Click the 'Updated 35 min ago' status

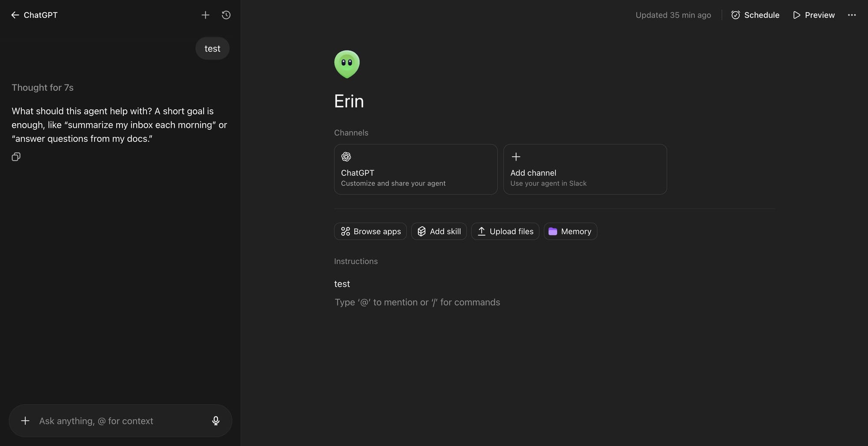673,15
